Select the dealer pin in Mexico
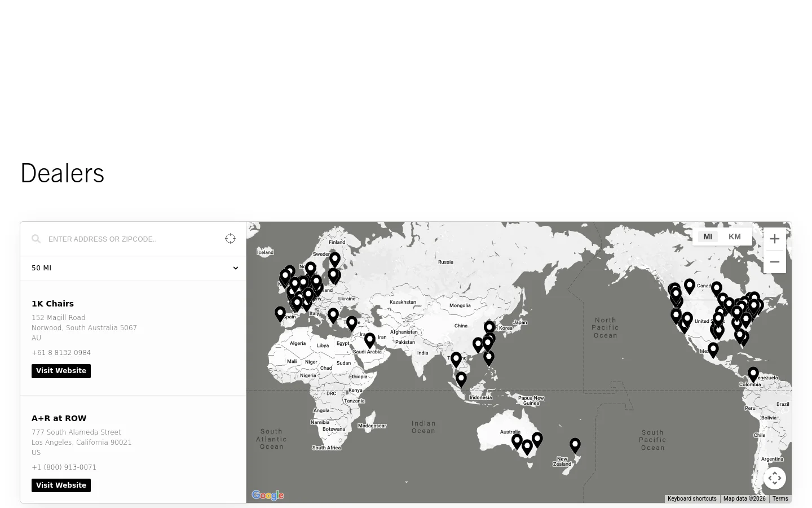This screenshot has height=508, width=812. click(x=713, y=350)
